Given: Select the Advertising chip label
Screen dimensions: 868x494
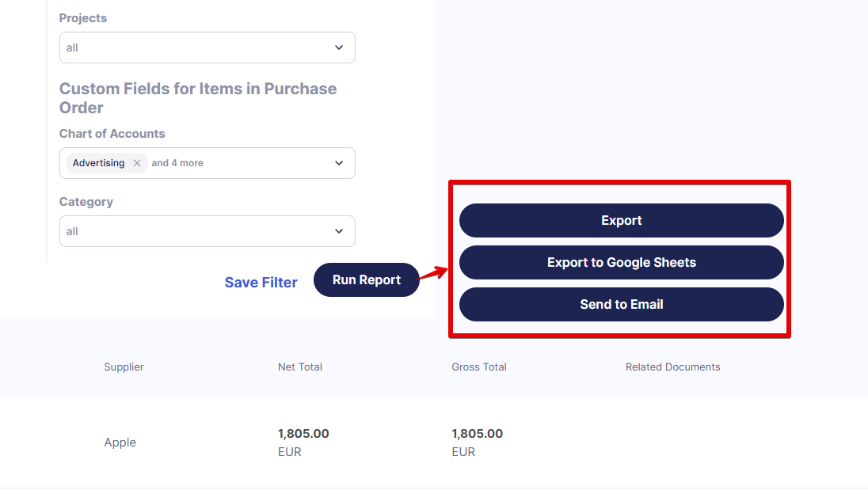Looking at the screenshot, I should click(98, 163).
